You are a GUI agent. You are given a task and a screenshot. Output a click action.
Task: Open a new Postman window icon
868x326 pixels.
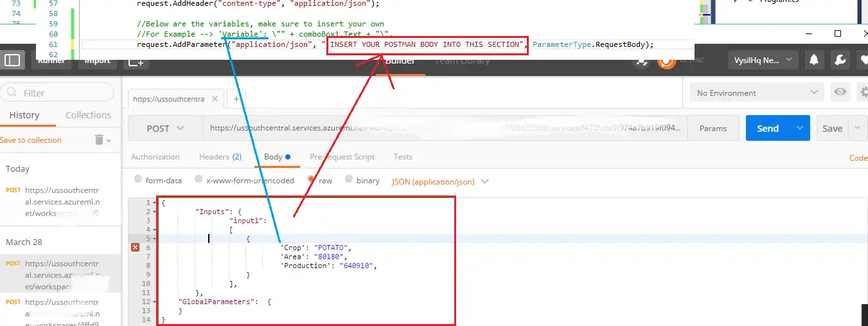[136, 62]
